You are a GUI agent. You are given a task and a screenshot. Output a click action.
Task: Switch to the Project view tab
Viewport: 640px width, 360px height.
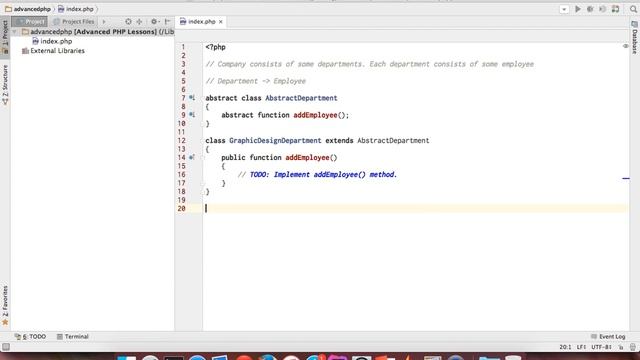[x=29, y=22]
